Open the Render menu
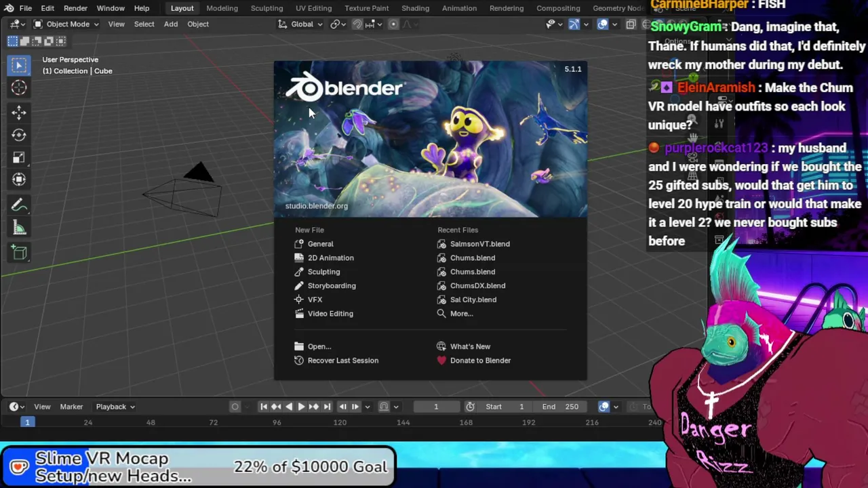The width and height of the screenshot is (868, 488). 75,8
